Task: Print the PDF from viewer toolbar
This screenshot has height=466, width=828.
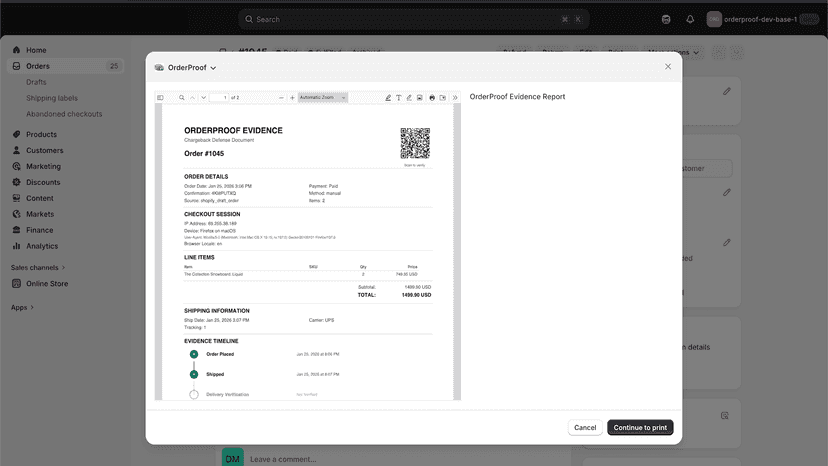Action: [432, 98]
